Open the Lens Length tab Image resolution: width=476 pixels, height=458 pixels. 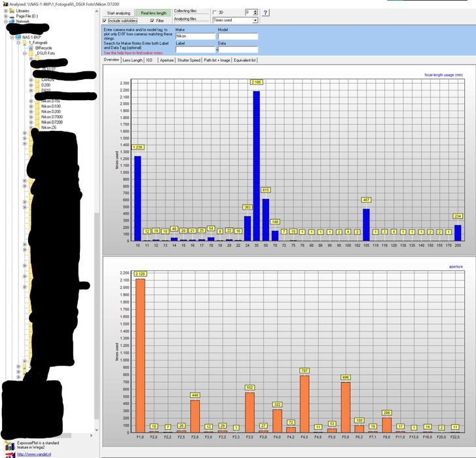point(132,60)
